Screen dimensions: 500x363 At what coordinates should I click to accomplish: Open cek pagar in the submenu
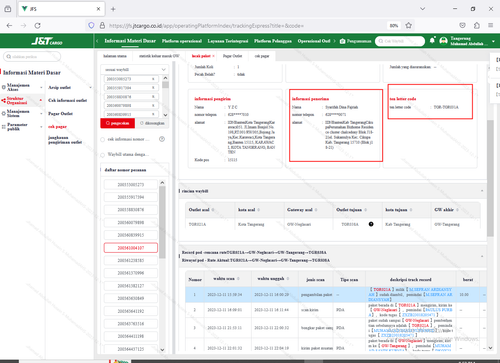click(57, 127)
